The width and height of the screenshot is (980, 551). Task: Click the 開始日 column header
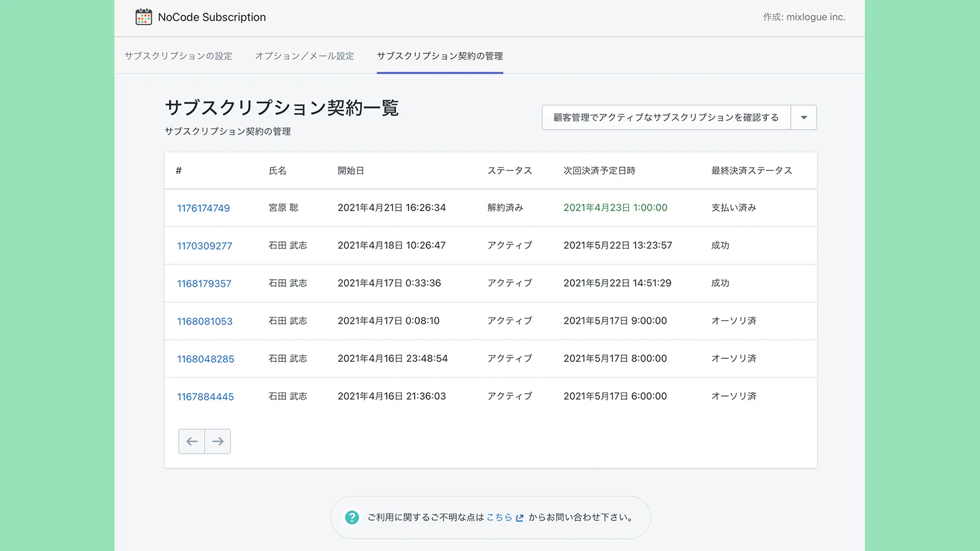[x=351, y=170]
